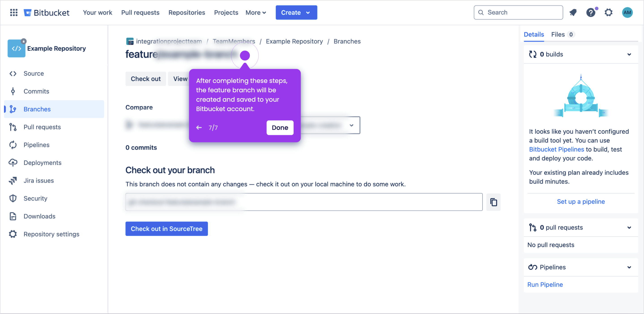Click the Pipelines sidebar icon

[13, 145]
